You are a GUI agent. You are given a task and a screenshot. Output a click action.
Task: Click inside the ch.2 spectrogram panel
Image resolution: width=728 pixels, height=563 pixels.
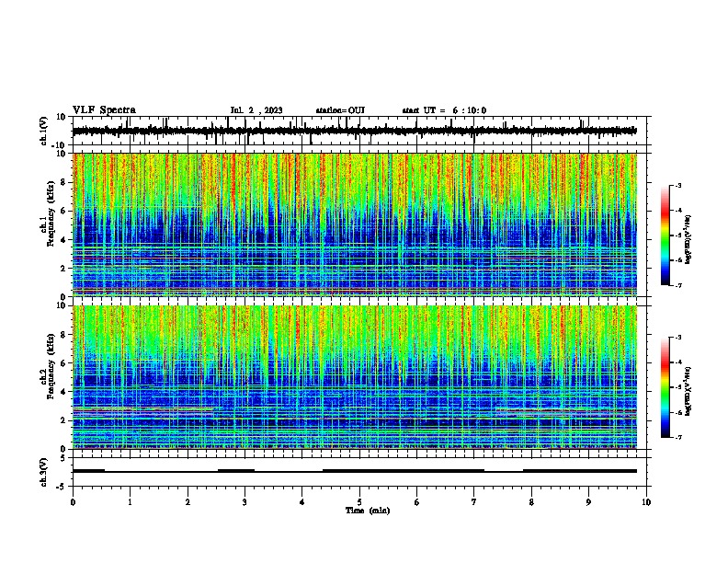coord(355,377)
